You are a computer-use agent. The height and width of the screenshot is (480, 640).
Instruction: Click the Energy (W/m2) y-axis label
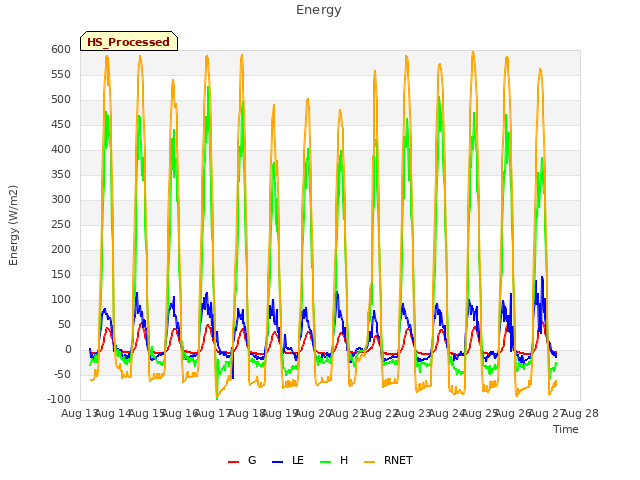tap(13, 225)
